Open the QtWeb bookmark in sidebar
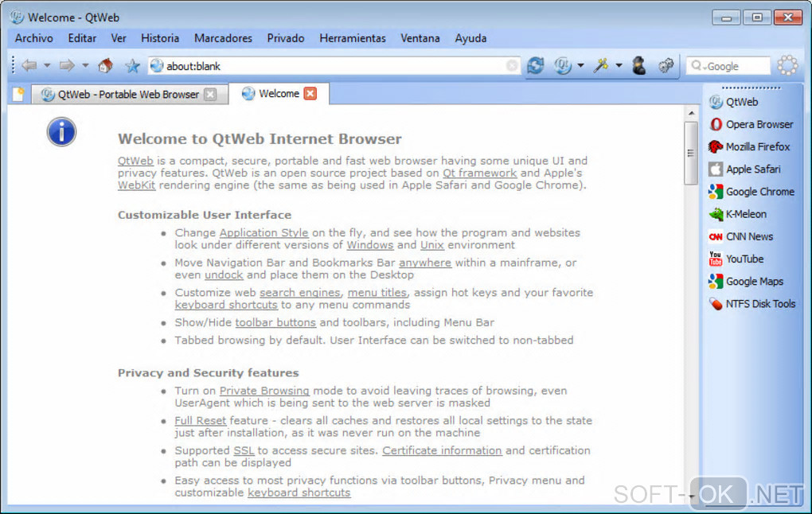Viewport: 812px width, 514px height. point(734,102)
